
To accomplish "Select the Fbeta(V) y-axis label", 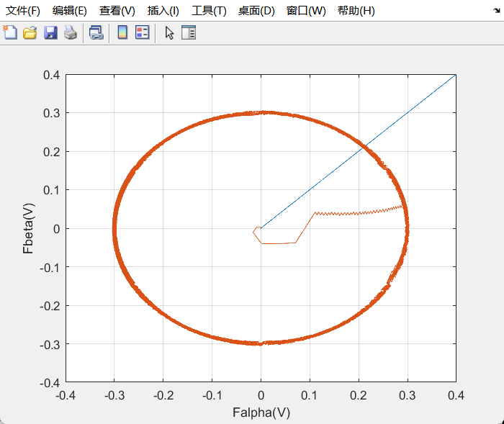I will (28, 228).
